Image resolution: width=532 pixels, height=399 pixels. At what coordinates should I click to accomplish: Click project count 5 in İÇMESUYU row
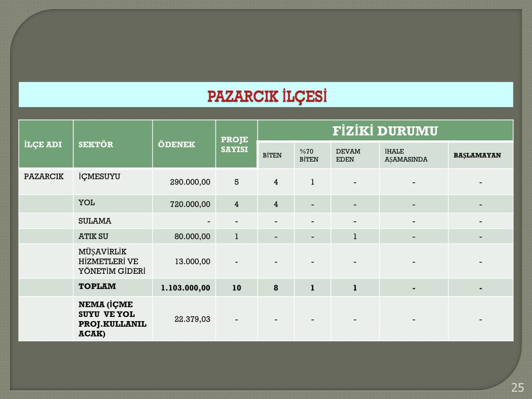[x=236, y=182]
